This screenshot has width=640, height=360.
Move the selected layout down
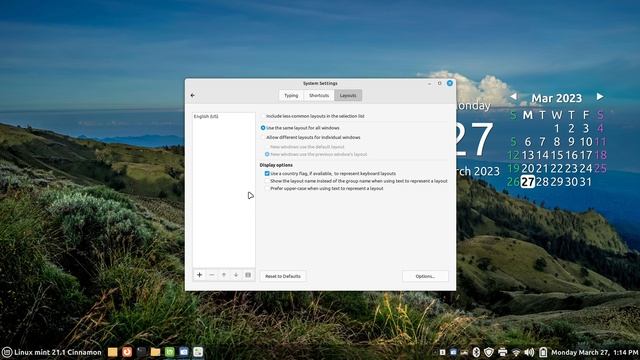[236, 275]
